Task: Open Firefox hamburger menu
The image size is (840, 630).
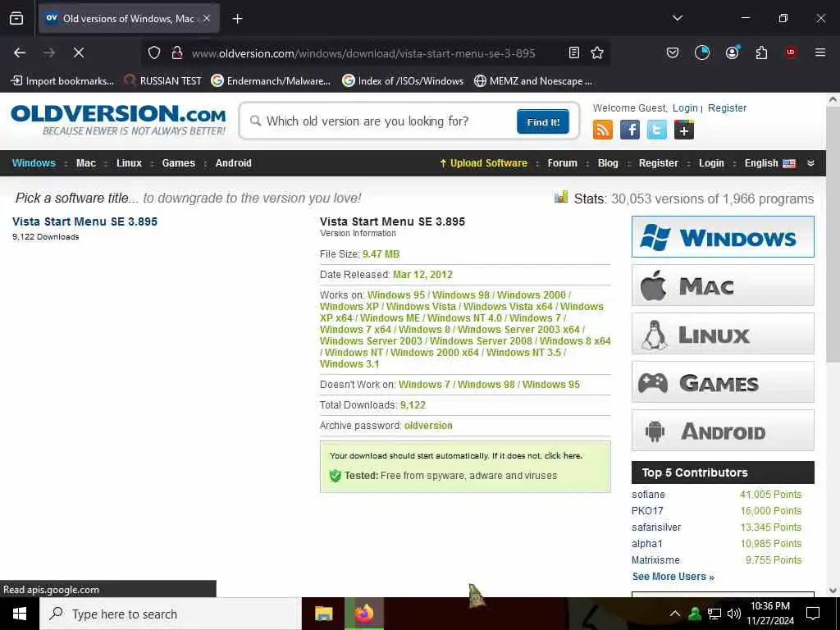Action: pyautogui.click(x=820, y=52)
